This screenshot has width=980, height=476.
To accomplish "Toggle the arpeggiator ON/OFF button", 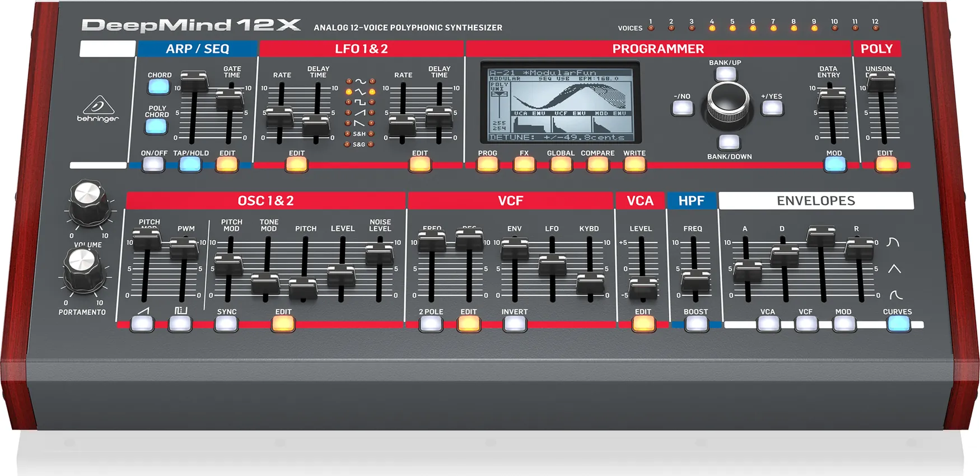I will tap(153, 164).
